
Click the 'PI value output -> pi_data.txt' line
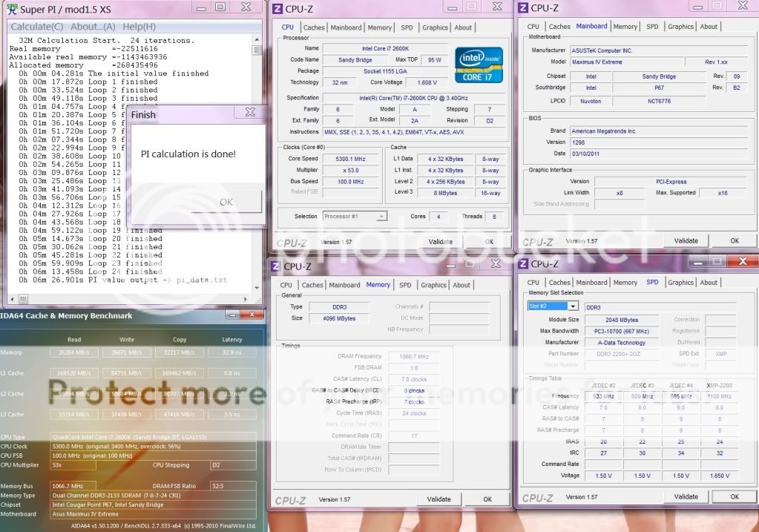tap(158, 280)
